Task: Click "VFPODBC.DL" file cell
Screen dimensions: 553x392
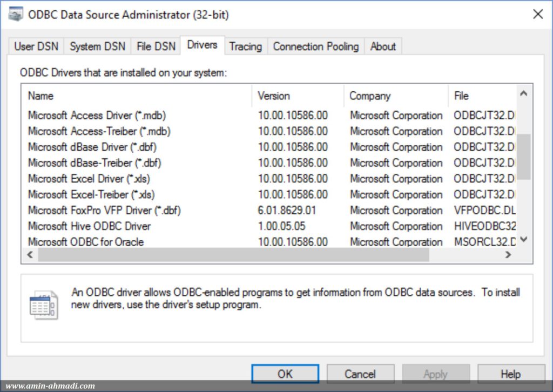Action: point(484,211)
